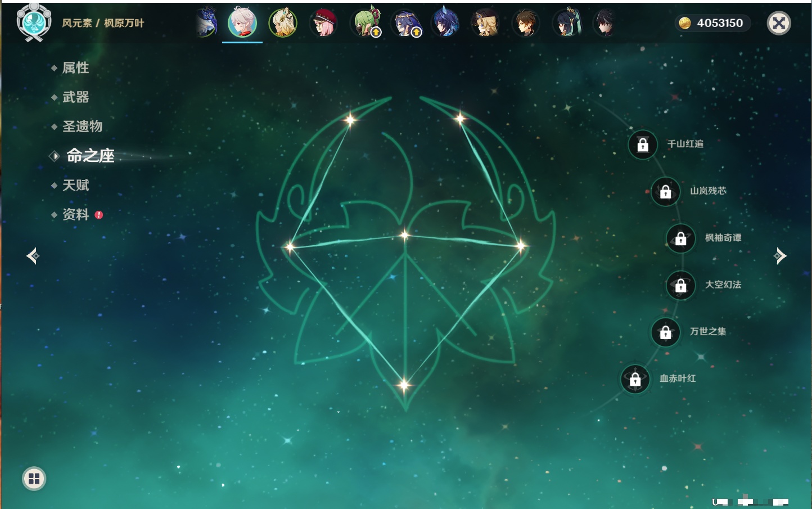Go to previous character with left arrow
Screen dimensions: 812x509
(x=33, y=256)
